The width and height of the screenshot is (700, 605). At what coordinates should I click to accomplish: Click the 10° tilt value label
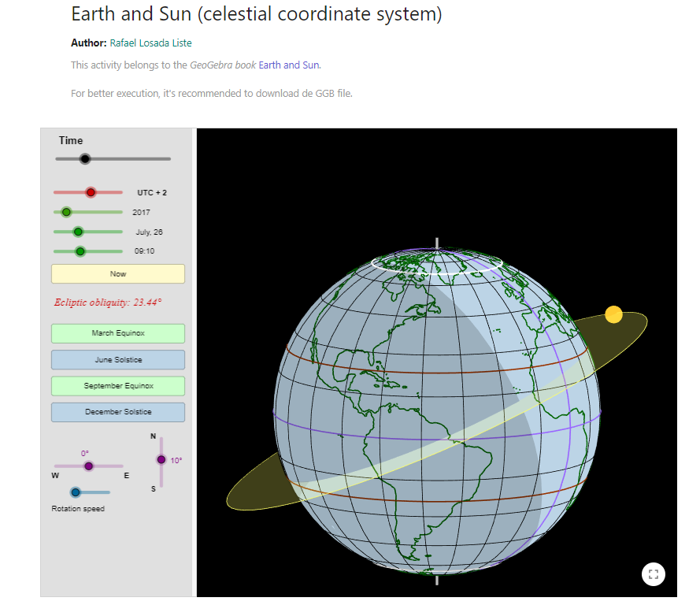coord(176,460)
